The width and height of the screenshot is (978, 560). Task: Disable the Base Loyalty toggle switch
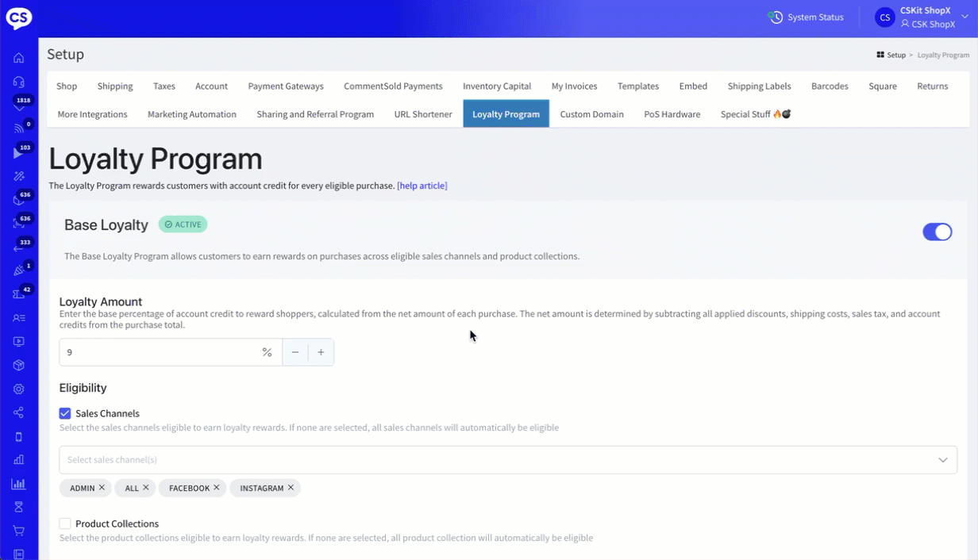[937, 232]
